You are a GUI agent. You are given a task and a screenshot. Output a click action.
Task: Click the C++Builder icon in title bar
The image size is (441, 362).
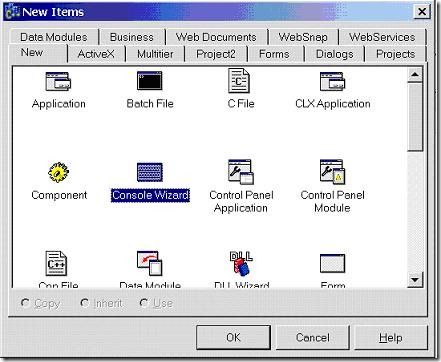coord(13,12)
